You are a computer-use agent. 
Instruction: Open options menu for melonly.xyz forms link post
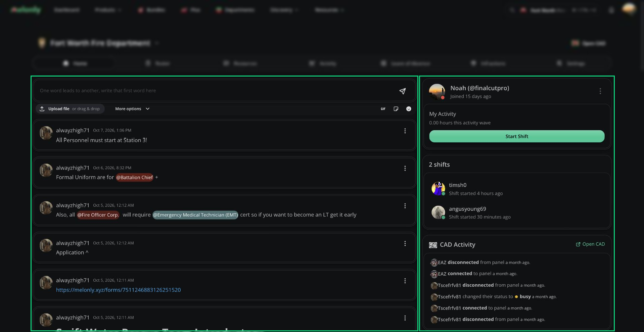coord(405,281)
